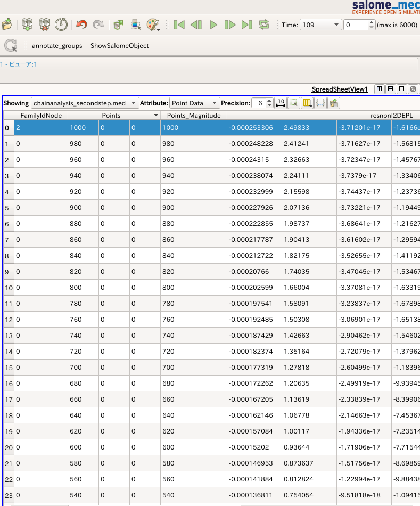Click cell value -0.000187429
Screen dimensions: 420x506
click(254, 335)
